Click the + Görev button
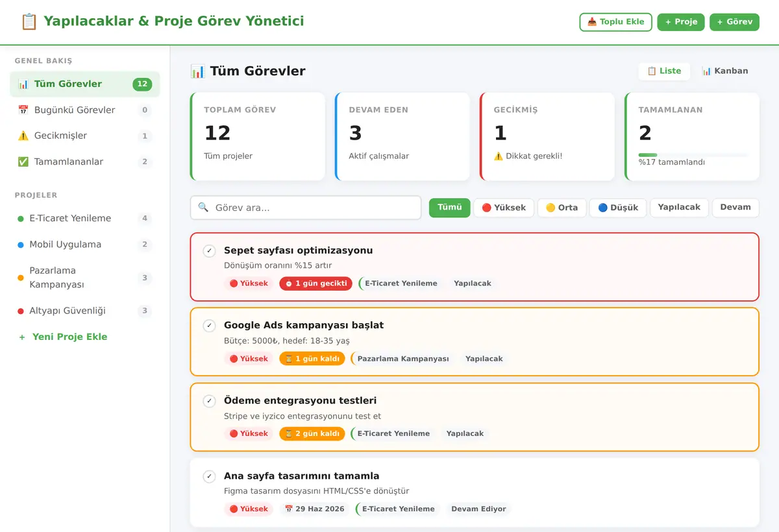The image size is (779, 532). pyautogui.click(x=734, y=22)
